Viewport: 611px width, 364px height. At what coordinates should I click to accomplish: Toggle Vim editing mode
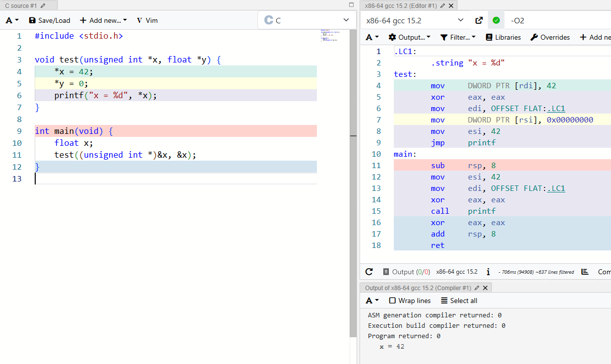[x=147, y=20]
